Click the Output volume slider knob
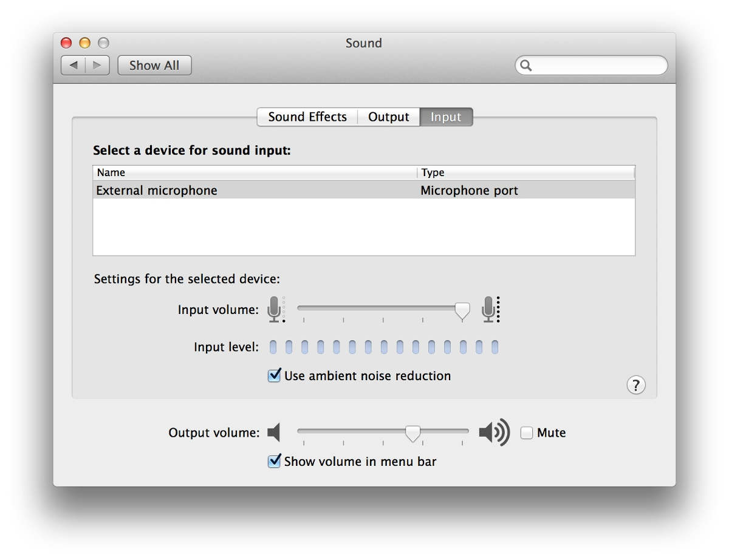 coord(413,433)
